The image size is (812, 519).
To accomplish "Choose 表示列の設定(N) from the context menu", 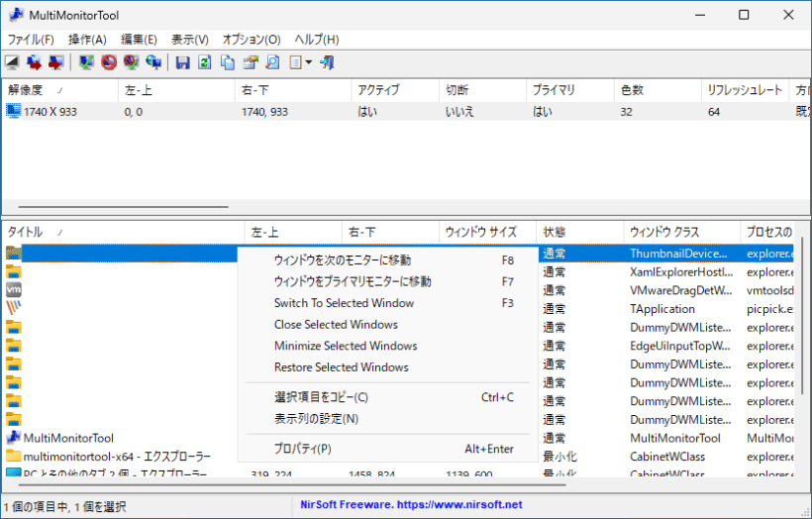I will pyautogui.click(x=388, y=419).
